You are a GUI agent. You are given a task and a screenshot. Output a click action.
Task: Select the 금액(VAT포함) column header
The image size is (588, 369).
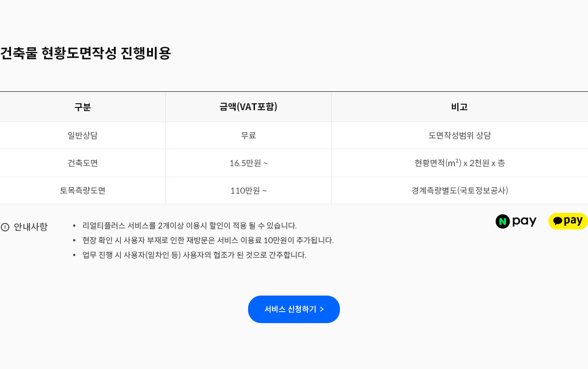coord(248,107)
